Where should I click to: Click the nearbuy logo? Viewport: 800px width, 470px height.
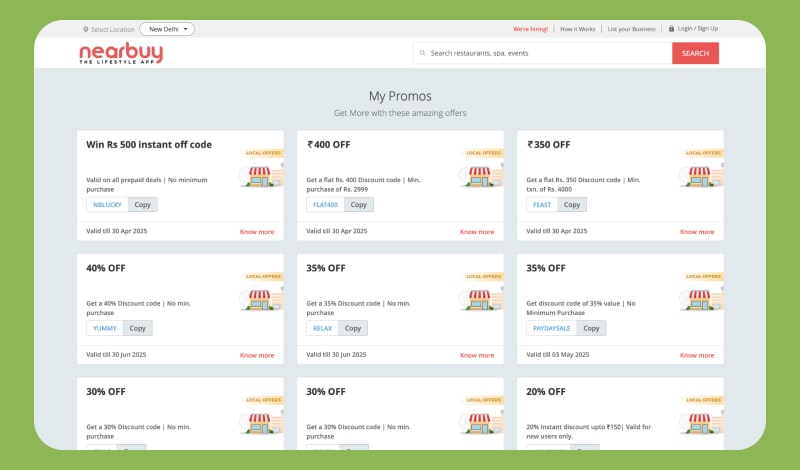pos(121,53)
